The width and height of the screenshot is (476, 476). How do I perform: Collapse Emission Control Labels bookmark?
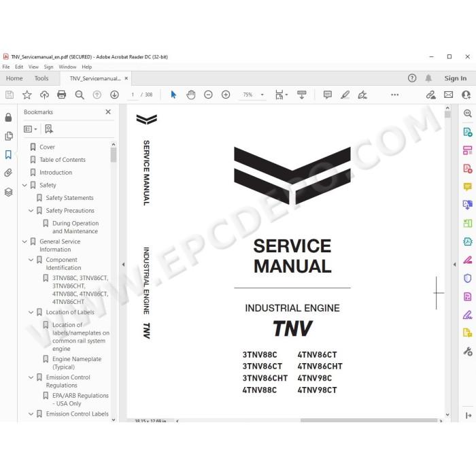point(31,414)
